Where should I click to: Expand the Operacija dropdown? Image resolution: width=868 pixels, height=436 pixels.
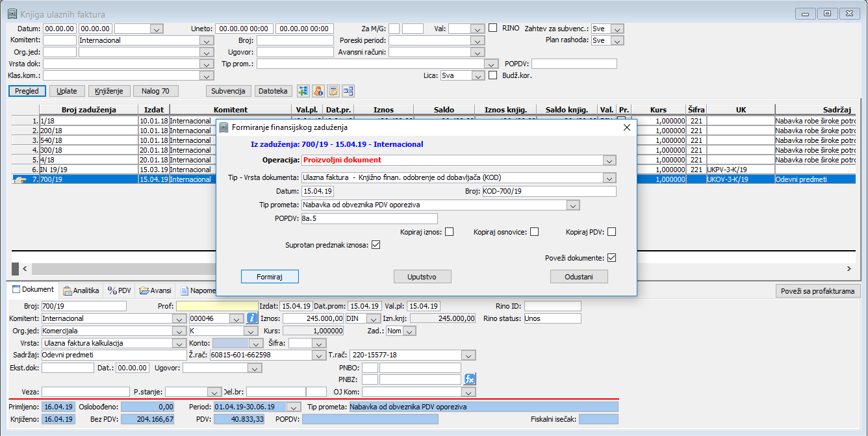pos(609,160)
